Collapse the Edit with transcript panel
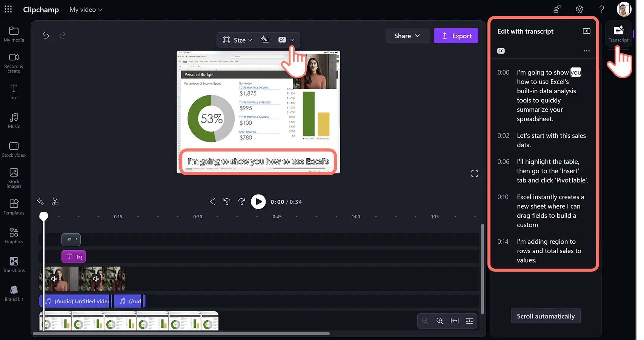Image resolution: width=644 pixels, height=340 pixels. [x=586, y=31]
